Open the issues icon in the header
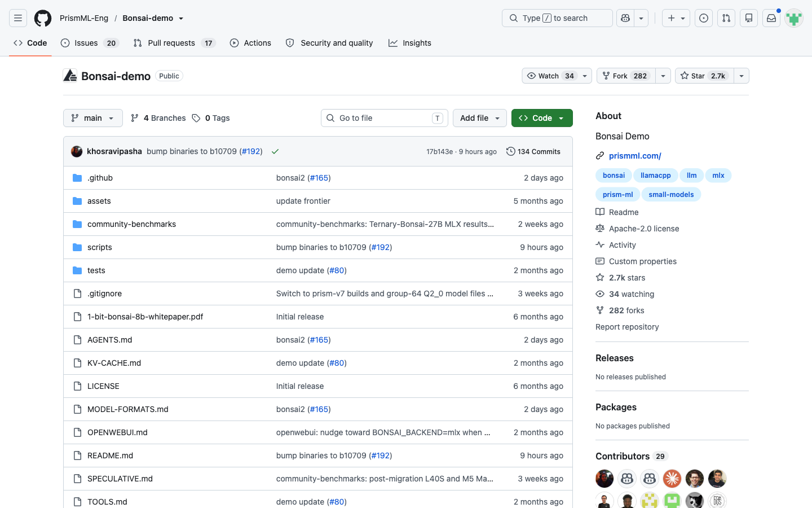Viewport: 812px width, 508px height. point(704,18)
